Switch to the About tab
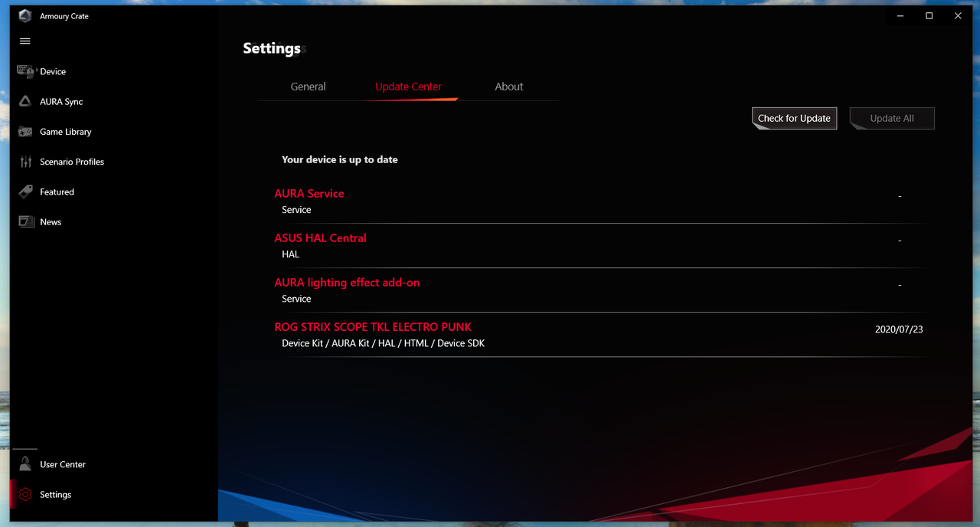Screen dimensions: 980x527 [x=509, y=87]
